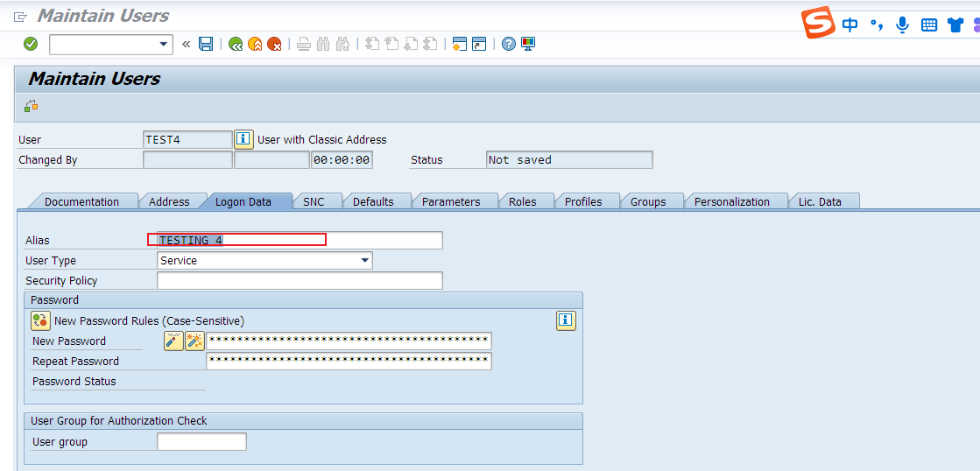Expand the transaction command field dropdown

(164, 44)
